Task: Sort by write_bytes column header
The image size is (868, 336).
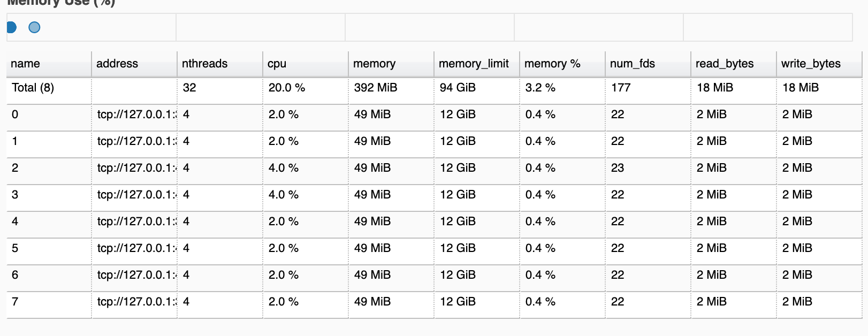Action: click(x=811, y=64)
